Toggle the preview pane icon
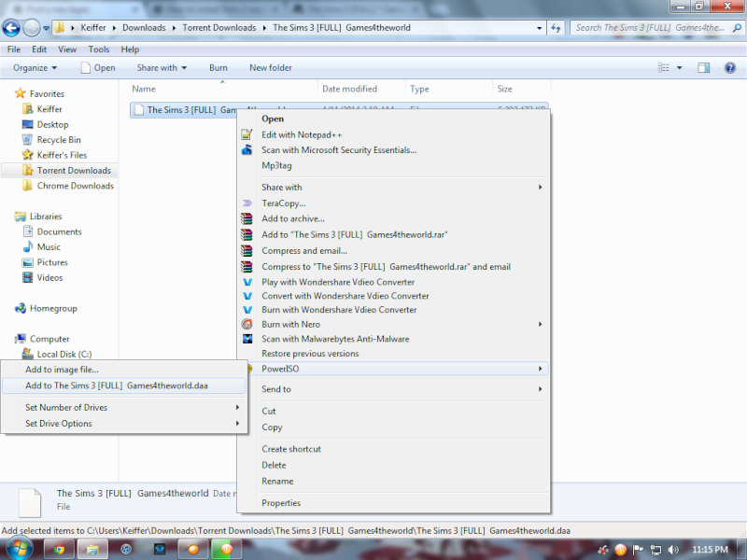The height and width of the screenshot is (560, 747). click(704, 67)
